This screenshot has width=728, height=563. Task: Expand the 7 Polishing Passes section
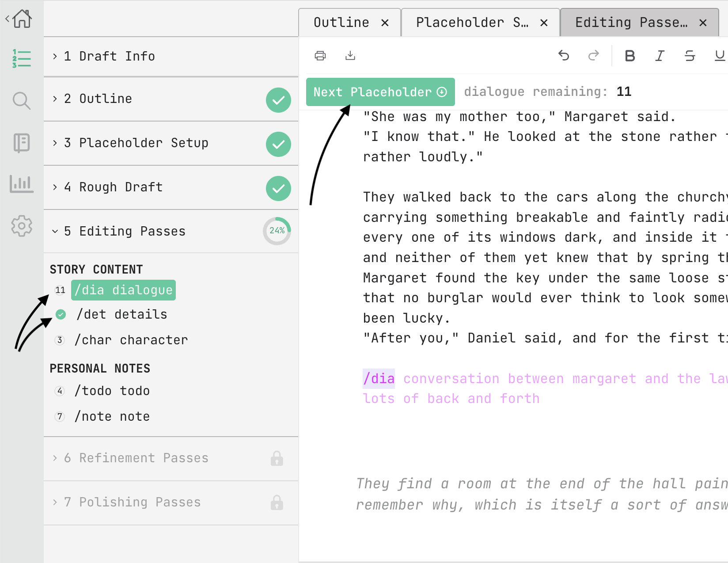[171, 502]
